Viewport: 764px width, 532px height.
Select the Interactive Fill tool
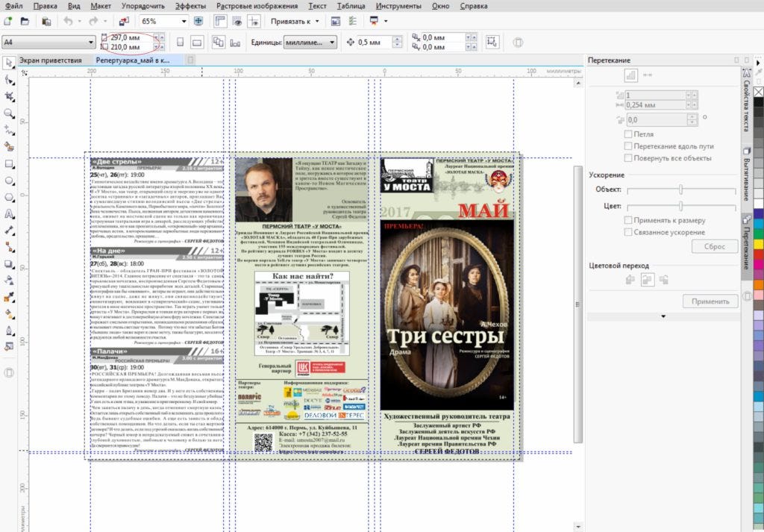pyautogui.click(x=9, y=314)
